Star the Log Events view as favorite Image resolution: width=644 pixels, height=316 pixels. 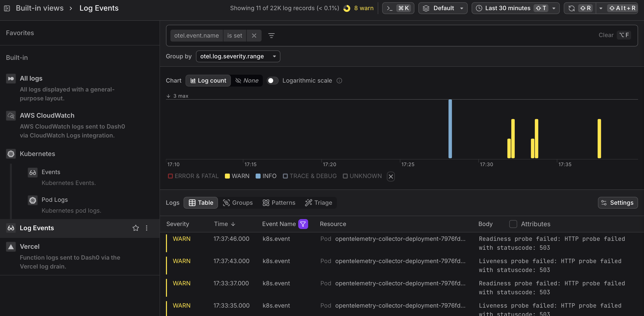click(x=135, y=228)
